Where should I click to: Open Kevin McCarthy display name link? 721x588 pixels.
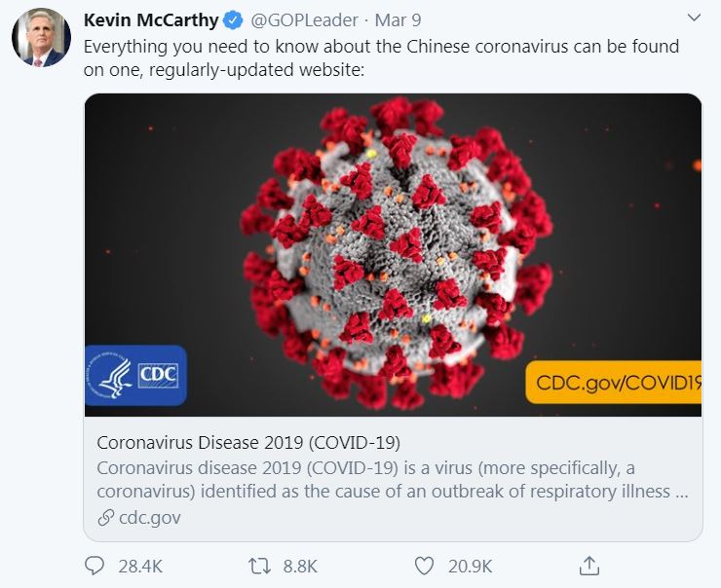pyautogui.click(x=151, y=20)
